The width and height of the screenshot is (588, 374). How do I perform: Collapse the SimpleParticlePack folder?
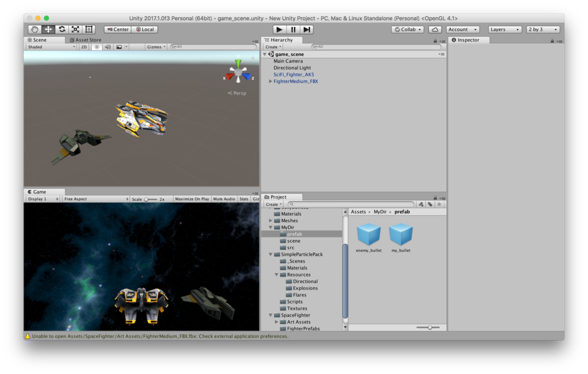[x=270, y=255]
